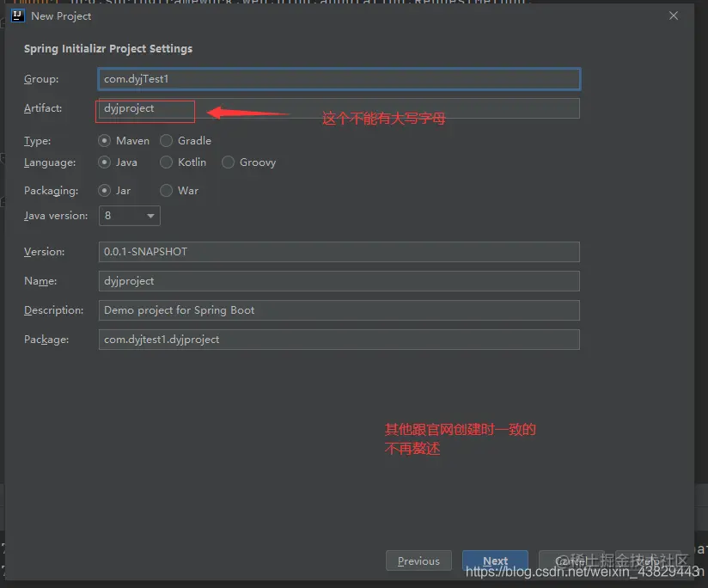This screenshot has width=708, height=588.
Task: Edit the Name field dyjproject
Action: point(339,281)
